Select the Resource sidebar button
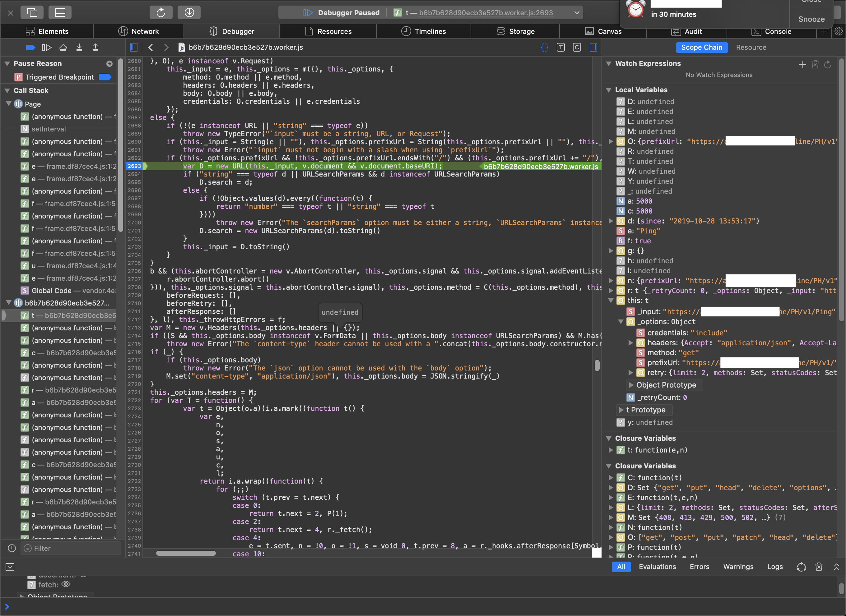The image size is (846, 616). [751, 47]
